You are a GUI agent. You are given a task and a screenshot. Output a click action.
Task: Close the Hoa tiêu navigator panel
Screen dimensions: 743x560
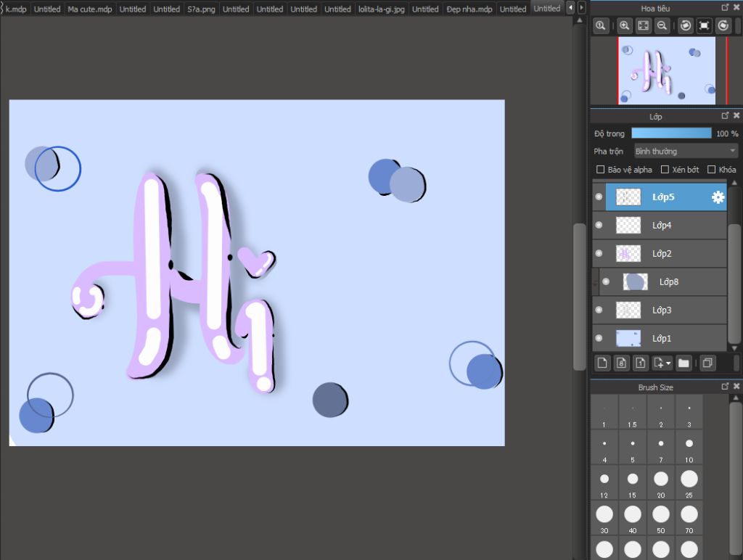(736, 7)
